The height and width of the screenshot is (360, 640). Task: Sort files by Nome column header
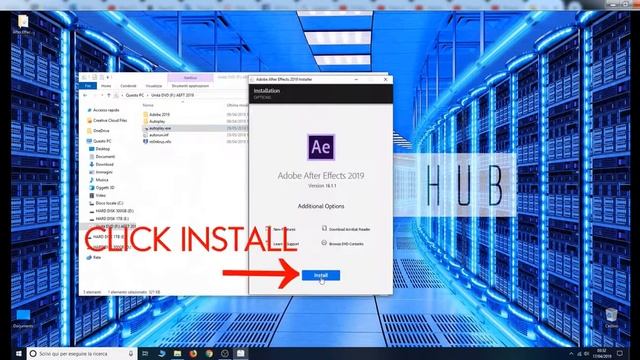148,105
